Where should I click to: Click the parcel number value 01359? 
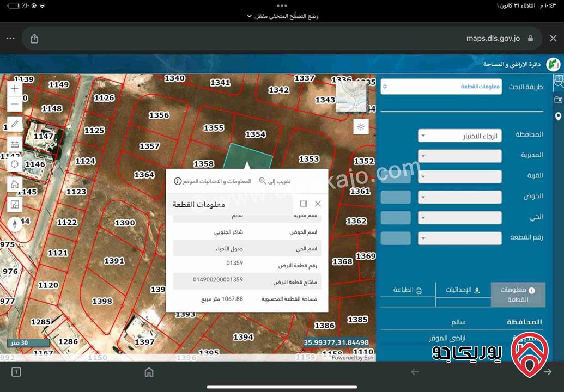tap(234, 263)
